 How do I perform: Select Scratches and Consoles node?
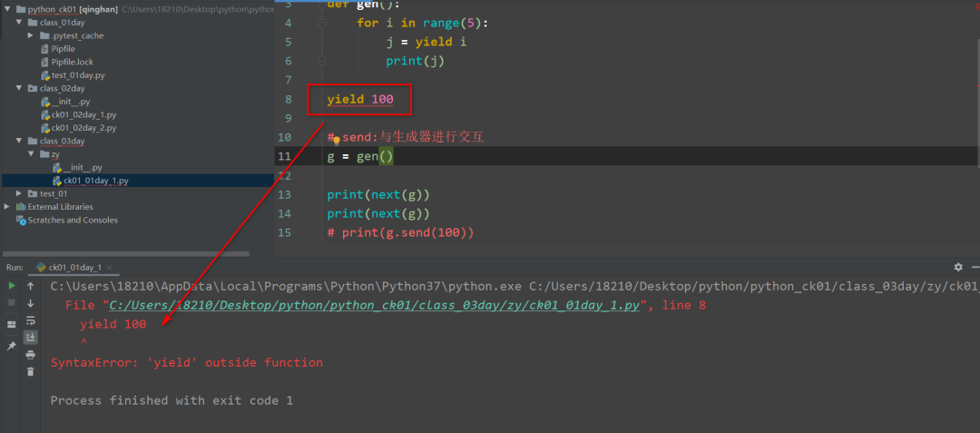pos(73,220)
